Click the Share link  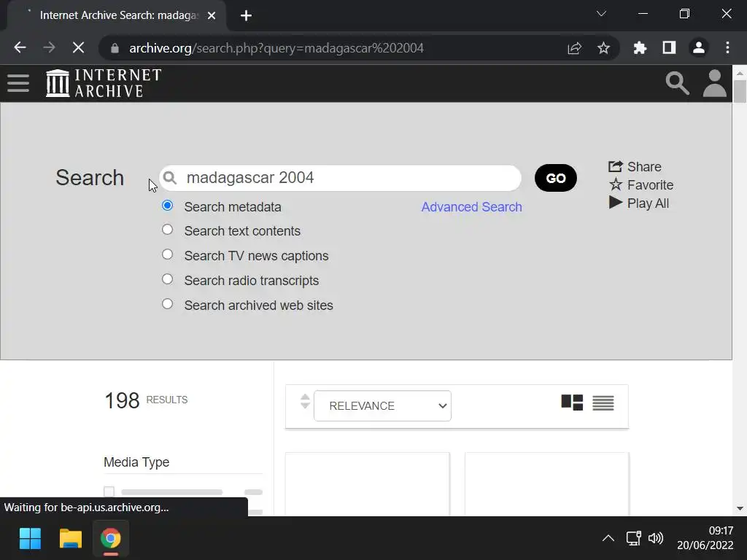pyautogui.click(x=635, y=167)
